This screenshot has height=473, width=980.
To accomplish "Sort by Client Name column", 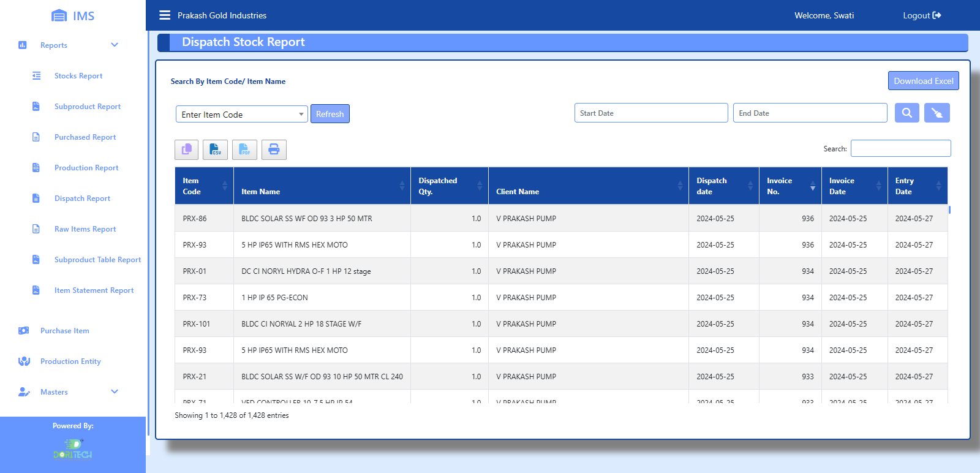I will [x=589, y=186].
